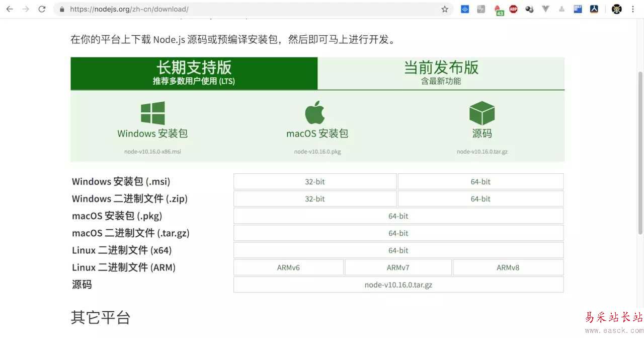Click node-v10.16.0.pkg filename text
Screen dimensions: 644x338
[x=317, y=152]
